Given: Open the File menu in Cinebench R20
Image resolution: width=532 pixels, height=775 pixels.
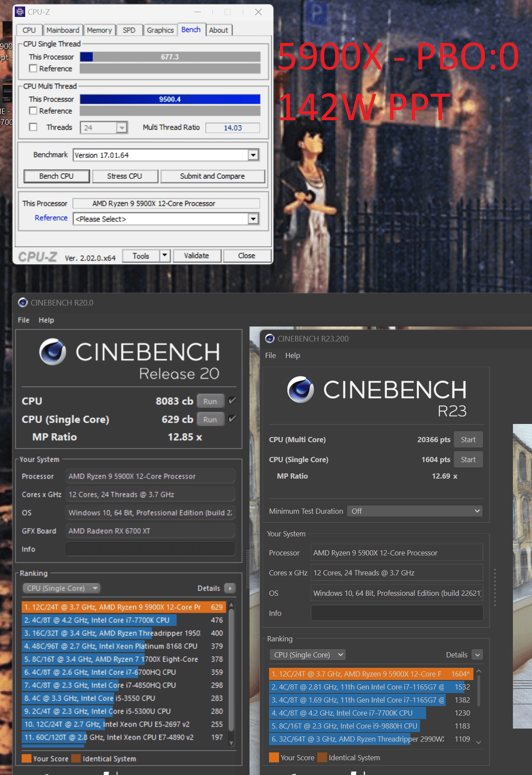Looking at the screenshot, I should [23, 320].
